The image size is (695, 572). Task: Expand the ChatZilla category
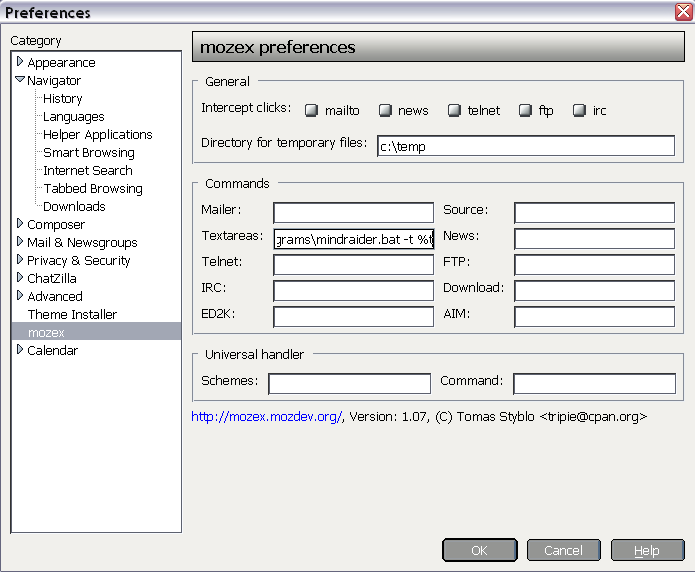[20, 278]
